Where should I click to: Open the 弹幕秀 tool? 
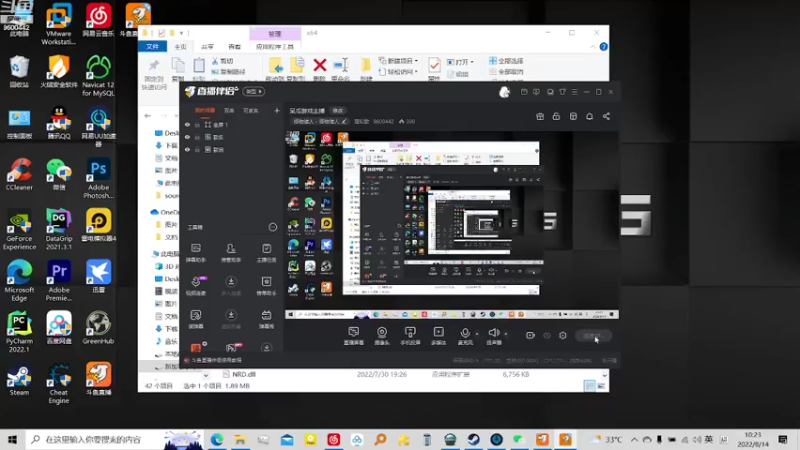266,318
